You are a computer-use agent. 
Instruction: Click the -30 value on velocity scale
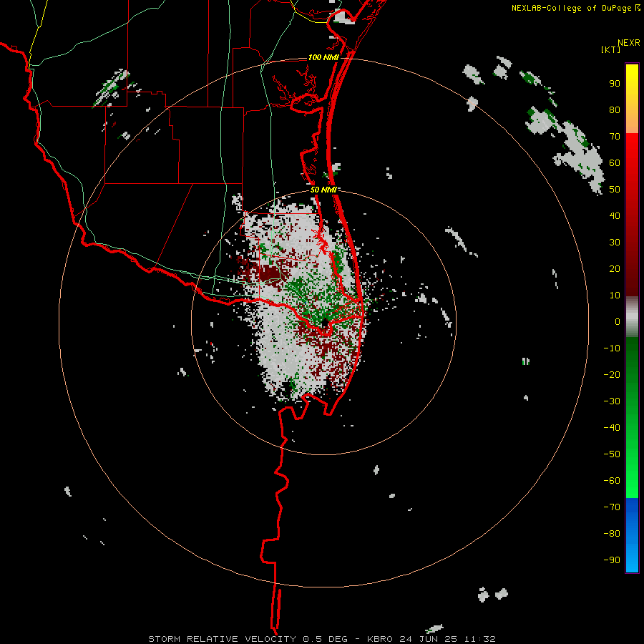(612, 401)
